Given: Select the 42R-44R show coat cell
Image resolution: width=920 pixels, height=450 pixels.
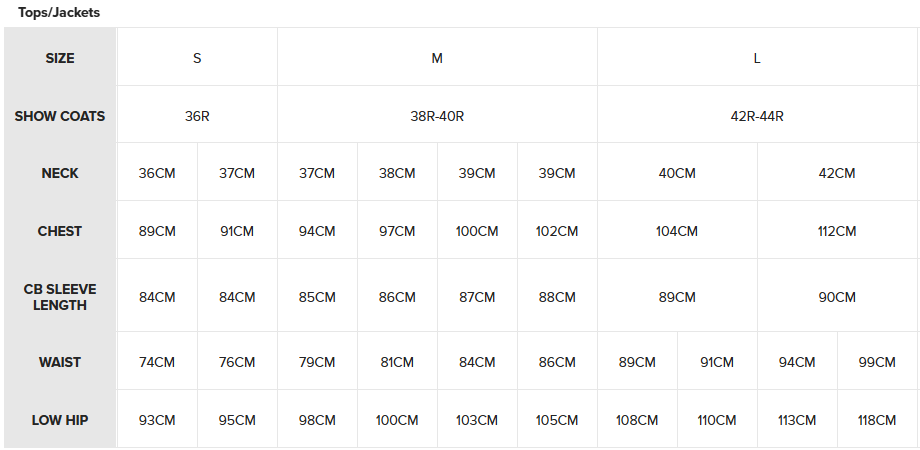Looking at the screenshot, I should point(757,116).
